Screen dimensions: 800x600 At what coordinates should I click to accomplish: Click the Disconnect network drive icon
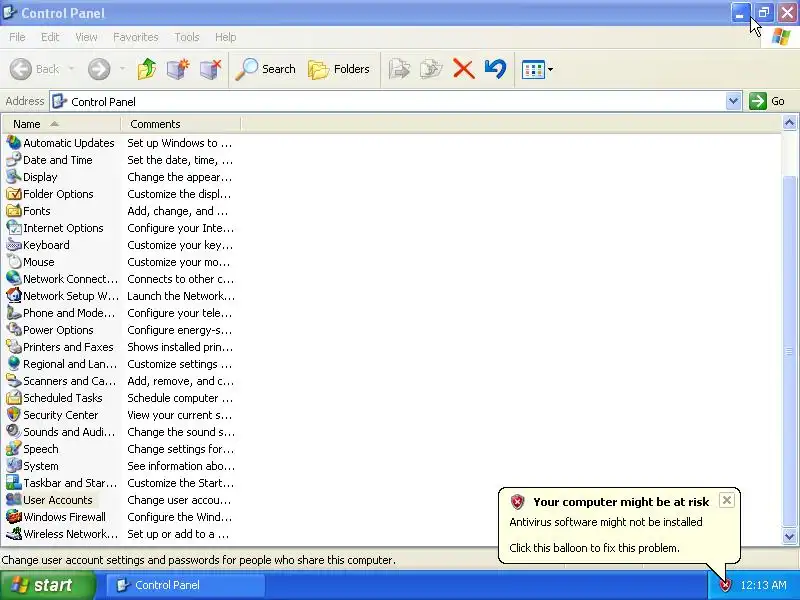point(210,69)
